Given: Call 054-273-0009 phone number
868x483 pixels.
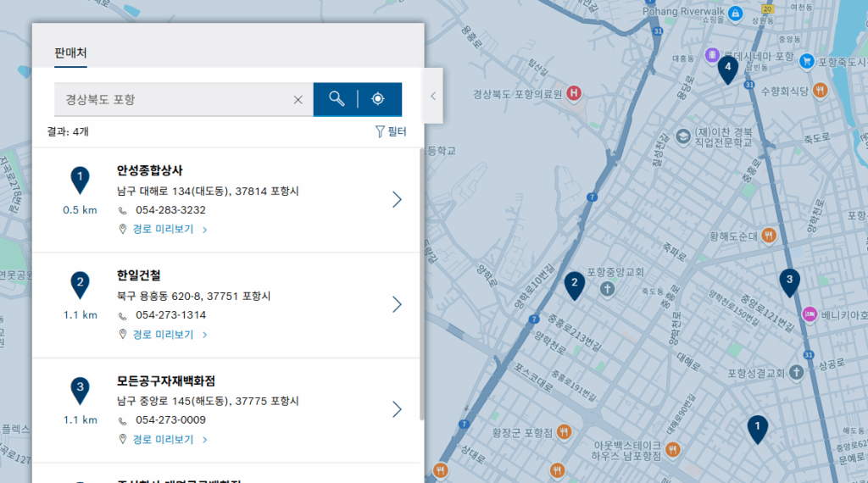Looking at the screenshot, I should tap(170, 420).
